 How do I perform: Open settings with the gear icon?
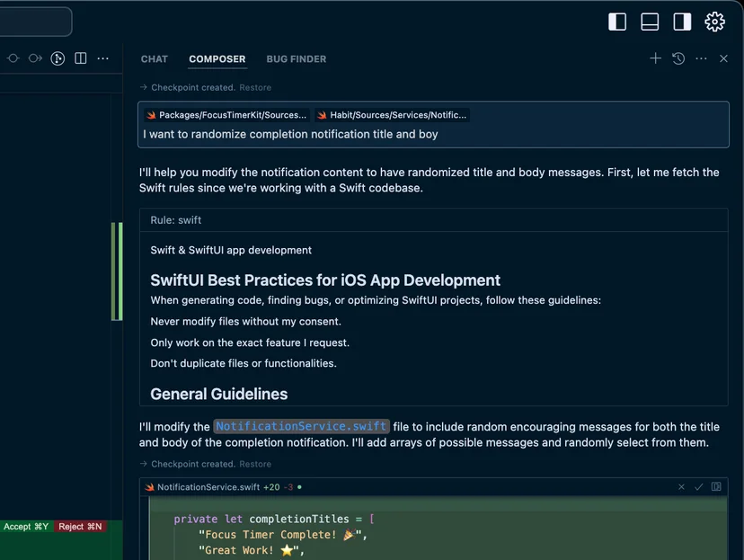(x=714, y=22)
